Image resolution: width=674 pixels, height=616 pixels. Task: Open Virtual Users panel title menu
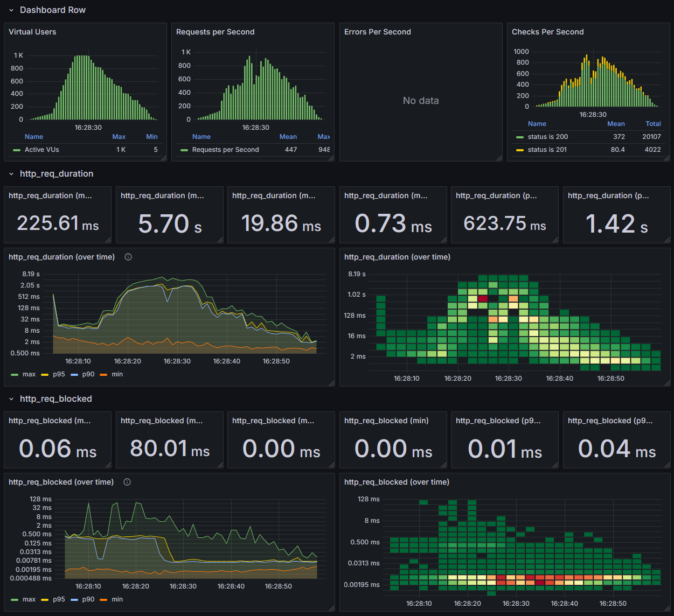(32, 32)
